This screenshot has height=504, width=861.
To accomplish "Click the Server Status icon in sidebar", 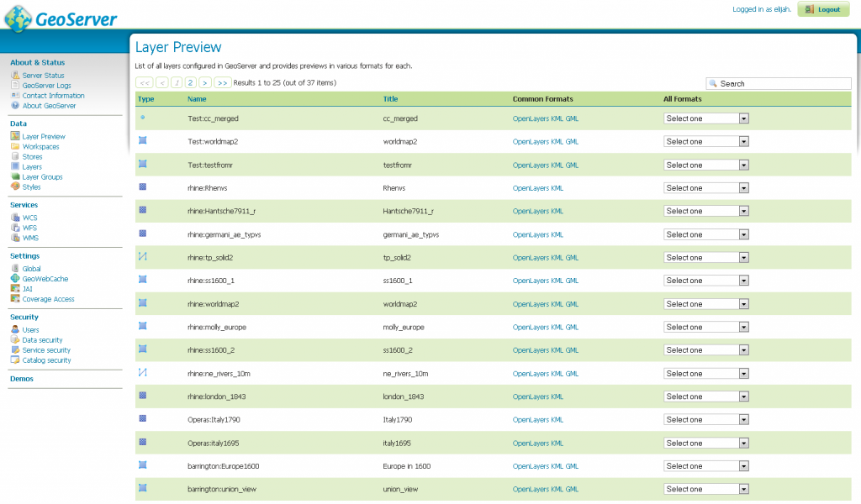I will [x=15, y=75].
